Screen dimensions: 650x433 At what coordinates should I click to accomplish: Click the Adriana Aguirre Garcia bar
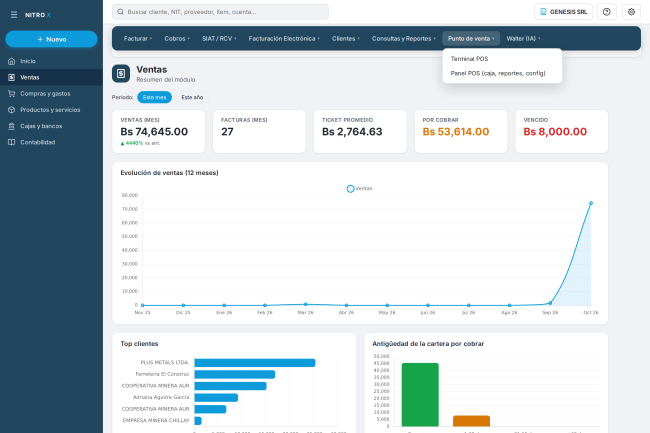(216, 398)
